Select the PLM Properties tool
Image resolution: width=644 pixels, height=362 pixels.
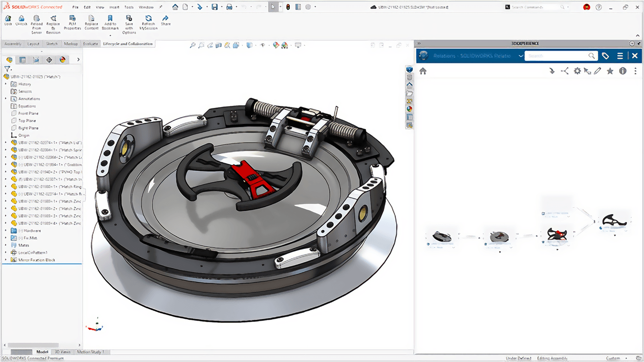[71, 20]
